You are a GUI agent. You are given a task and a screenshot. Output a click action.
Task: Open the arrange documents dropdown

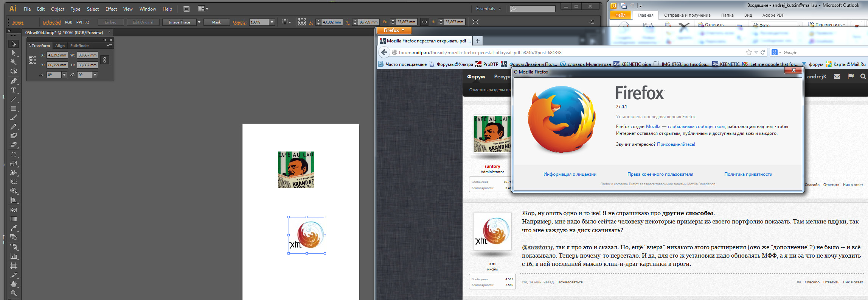[x=203, y=9]
